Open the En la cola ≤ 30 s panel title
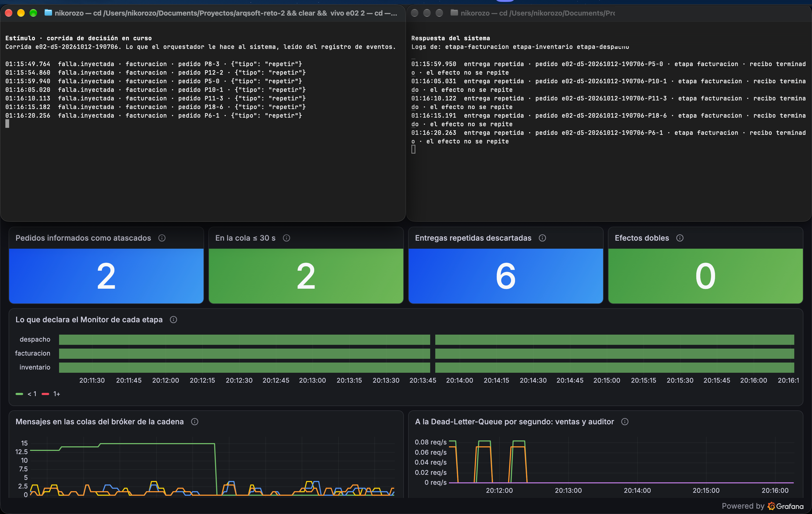The image size is (812, 514). point(245,238)
